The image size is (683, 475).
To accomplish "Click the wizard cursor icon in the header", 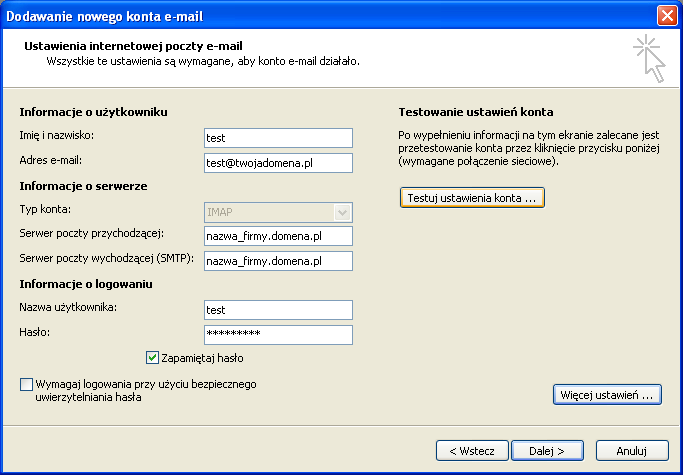I will (650, 58).
